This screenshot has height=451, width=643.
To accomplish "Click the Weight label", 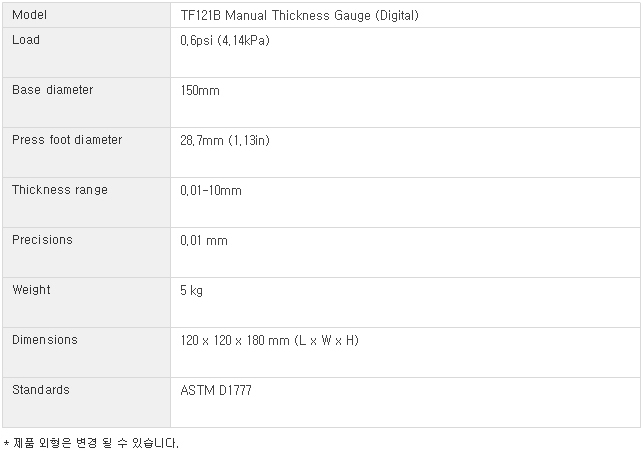I will click(31, 290).
